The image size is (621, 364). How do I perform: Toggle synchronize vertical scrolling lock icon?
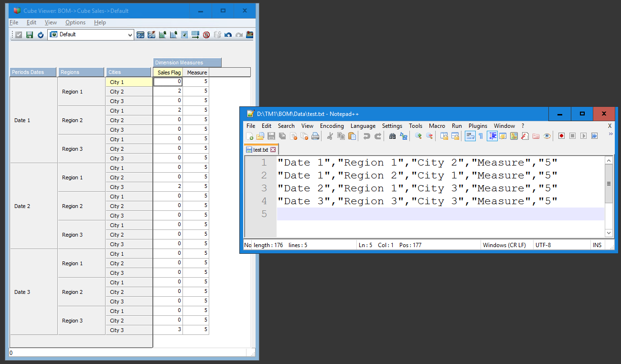coord(444,136)
